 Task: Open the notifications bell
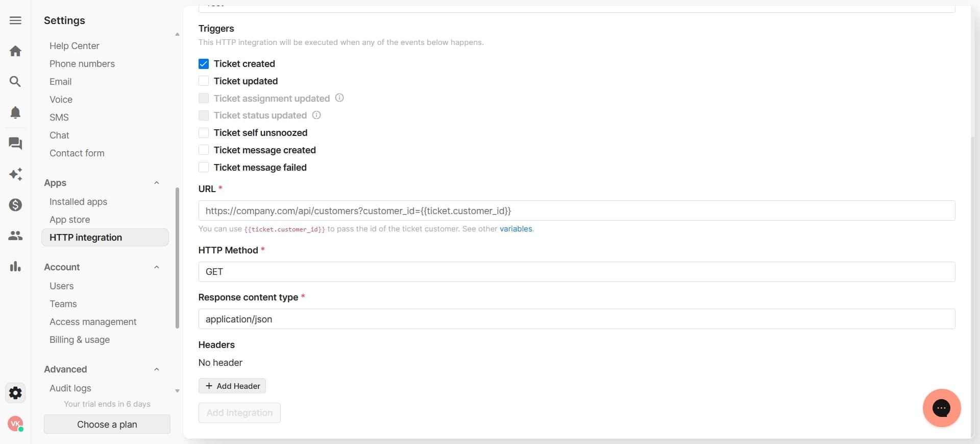pos(15,112)
